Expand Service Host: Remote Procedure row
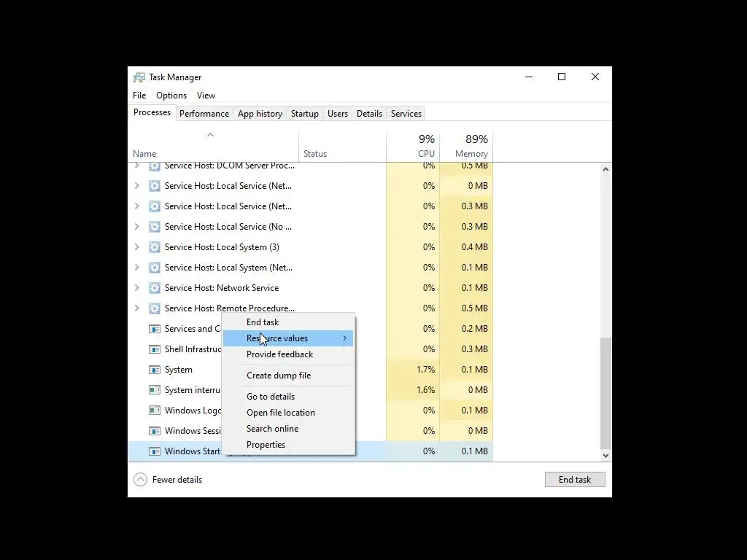The width and height of the screenshot is (747, 560). tap(136, 308)
